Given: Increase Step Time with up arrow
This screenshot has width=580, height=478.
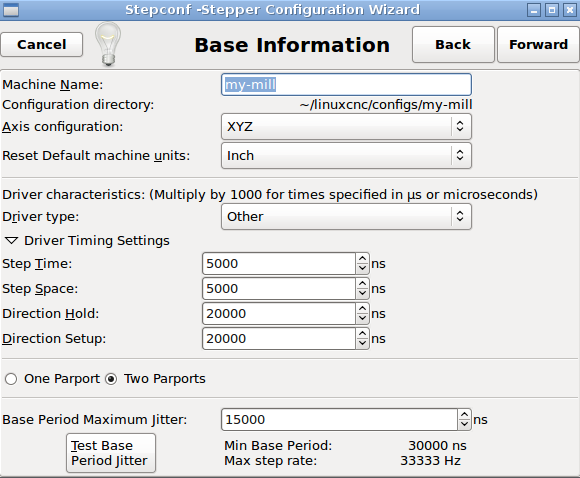Looking at the screenshot, I should [x=362, y=259].
